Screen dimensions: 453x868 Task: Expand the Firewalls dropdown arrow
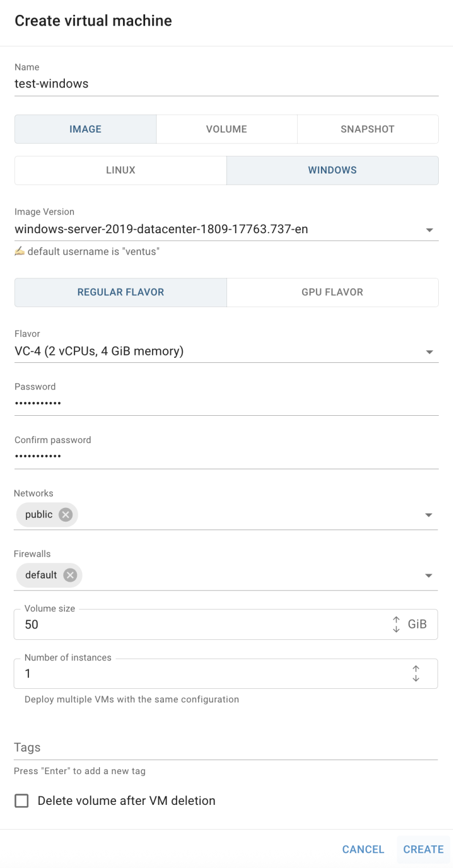[429, 576]
